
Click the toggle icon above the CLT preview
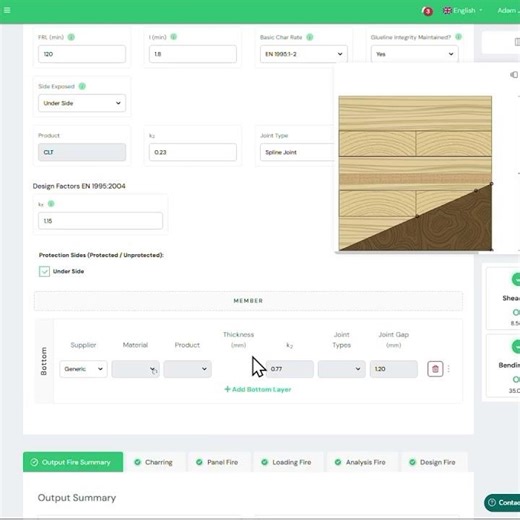(514, 75)
